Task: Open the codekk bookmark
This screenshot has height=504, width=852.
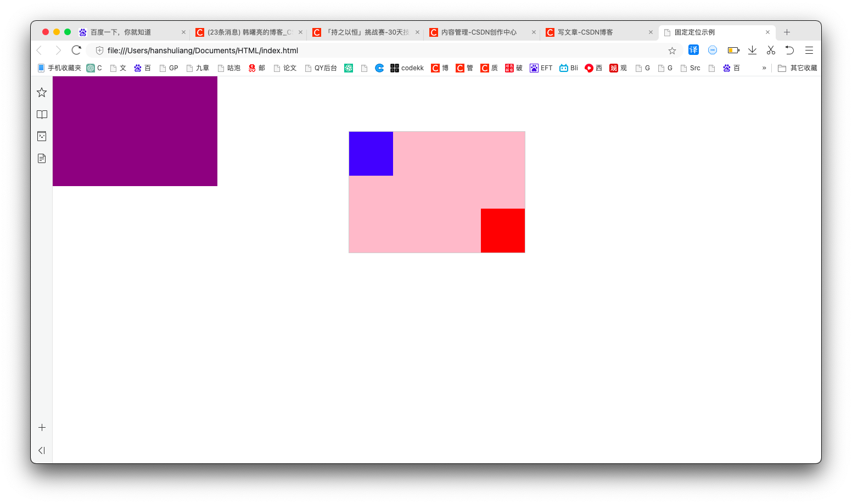Action: [406, 68]
